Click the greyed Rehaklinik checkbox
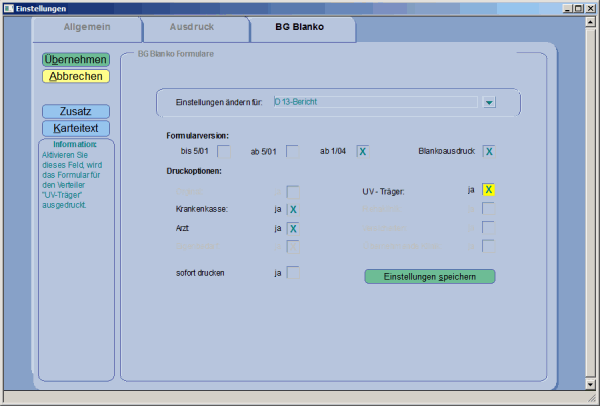The height and width of the screenshot is (406, 600). [489, 209]
